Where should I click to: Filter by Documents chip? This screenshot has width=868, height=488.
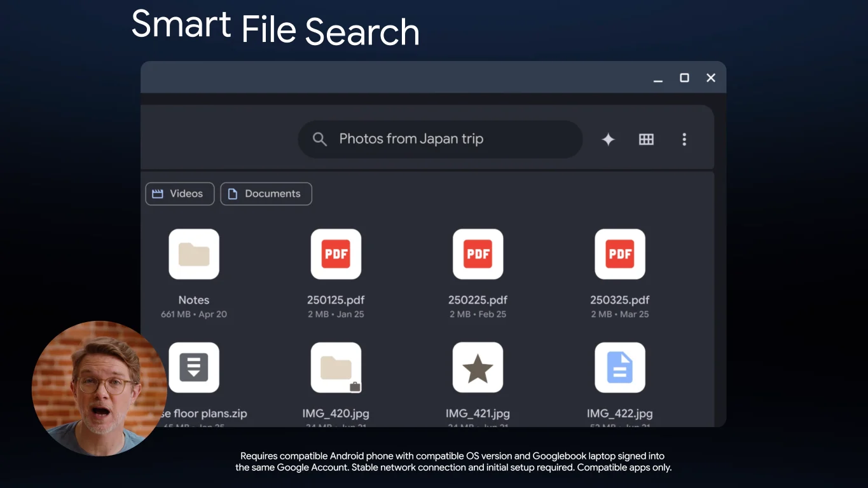tap(266, 194)
